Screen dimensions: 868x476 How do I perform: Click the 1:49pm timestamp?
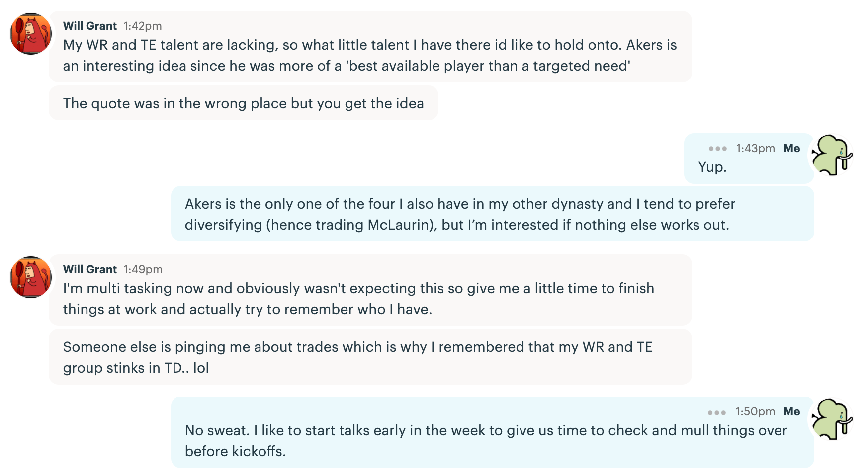click(143, 269)
